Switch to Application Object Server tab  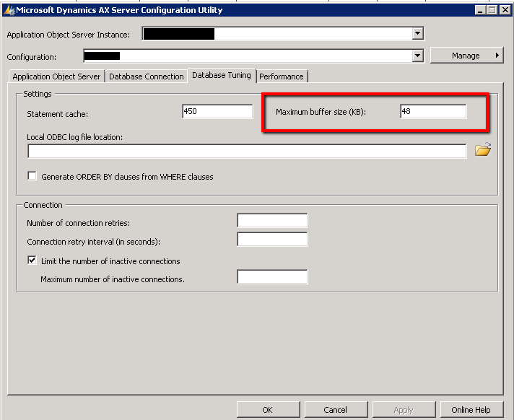pyautogui.click(x=56, y=76)
